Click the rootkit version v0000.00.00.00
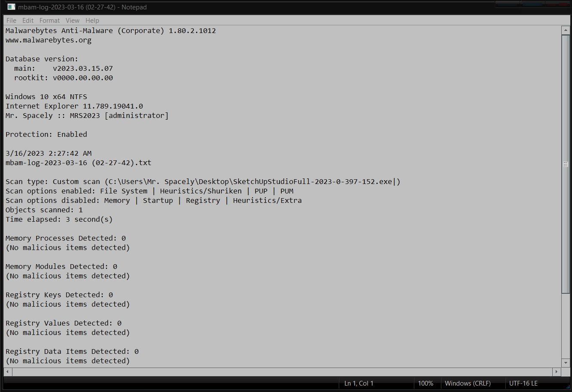Viewport: 572px width, 392px height. point(83,78)
